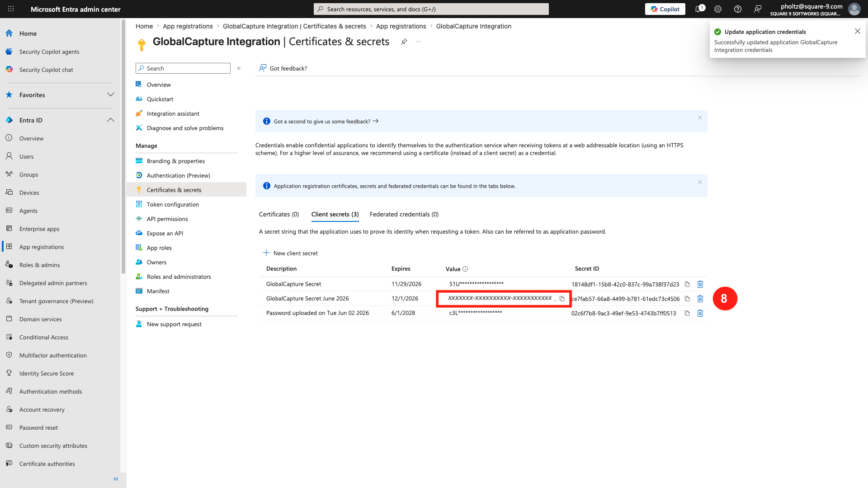Copy Secret ID of GlobalCapture Secret June 2026

tap(687, 299)
